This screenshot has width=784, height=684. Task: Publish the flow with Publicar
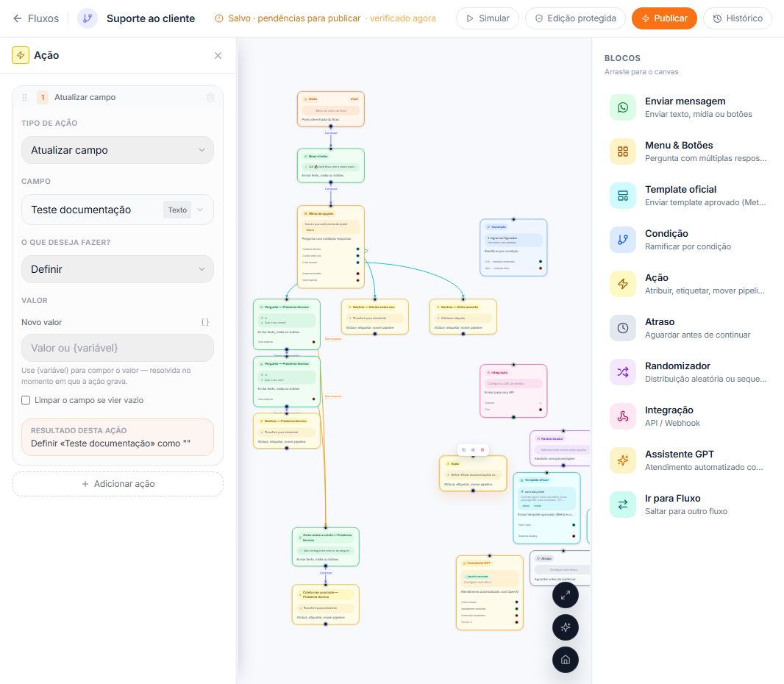pyautogui.click(x=664, y=18)
